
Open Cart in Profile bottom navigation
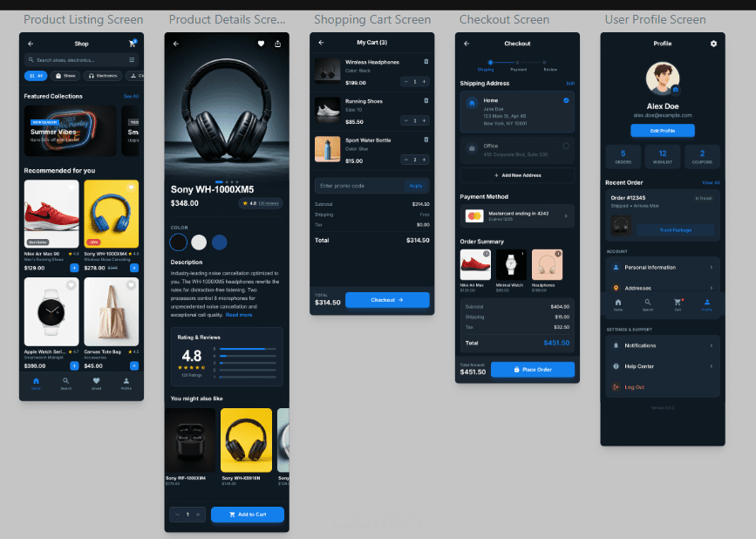(678, 304)
